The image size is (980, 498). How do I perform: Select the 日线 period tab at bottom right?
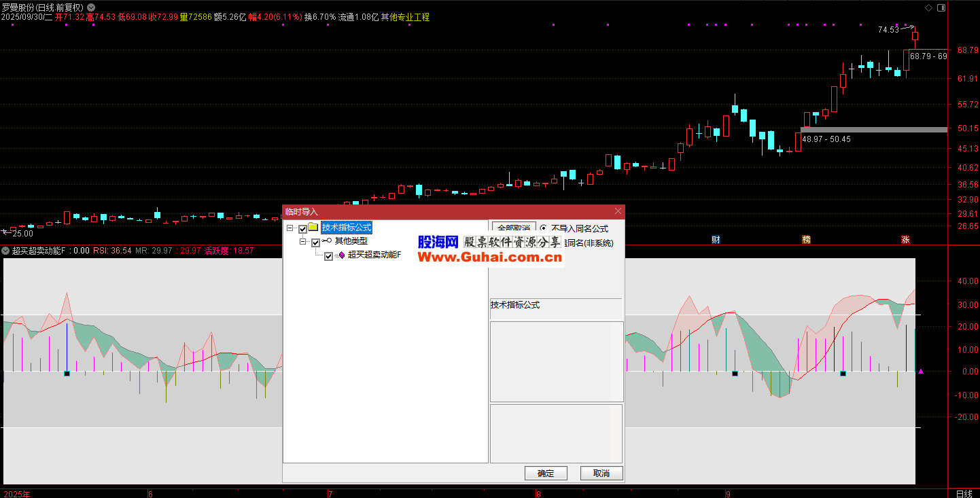click(x=963, y=493)
